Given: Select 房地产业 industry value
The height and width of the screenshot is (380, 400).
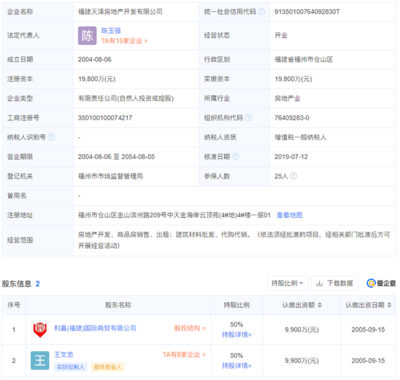Looking at the screenshot, I should (287, 98).
